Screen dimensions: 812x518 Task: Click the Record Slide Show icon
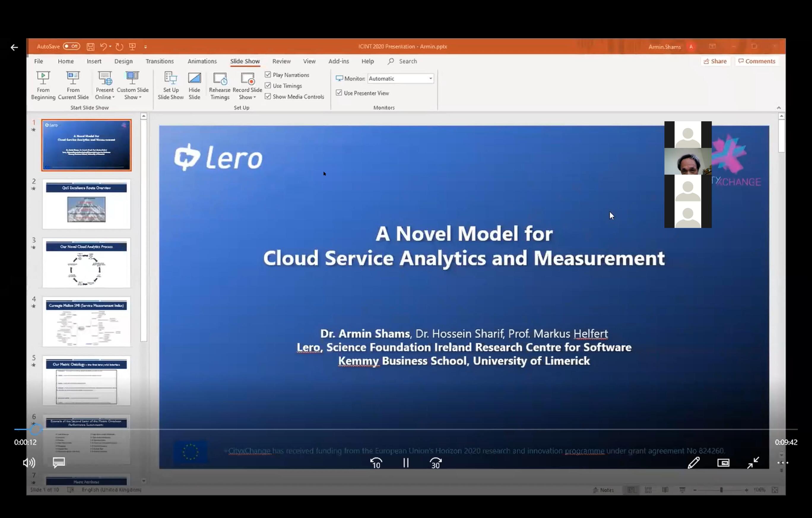(248, 79)
